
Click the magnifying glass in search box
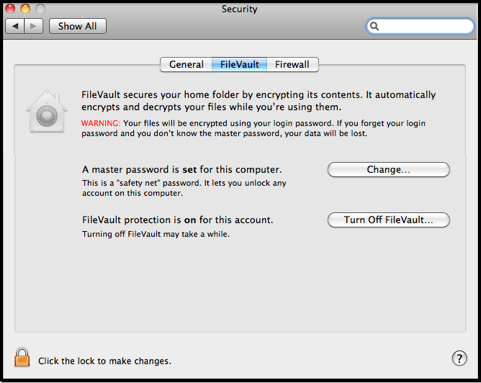click(x=374, y=26)
